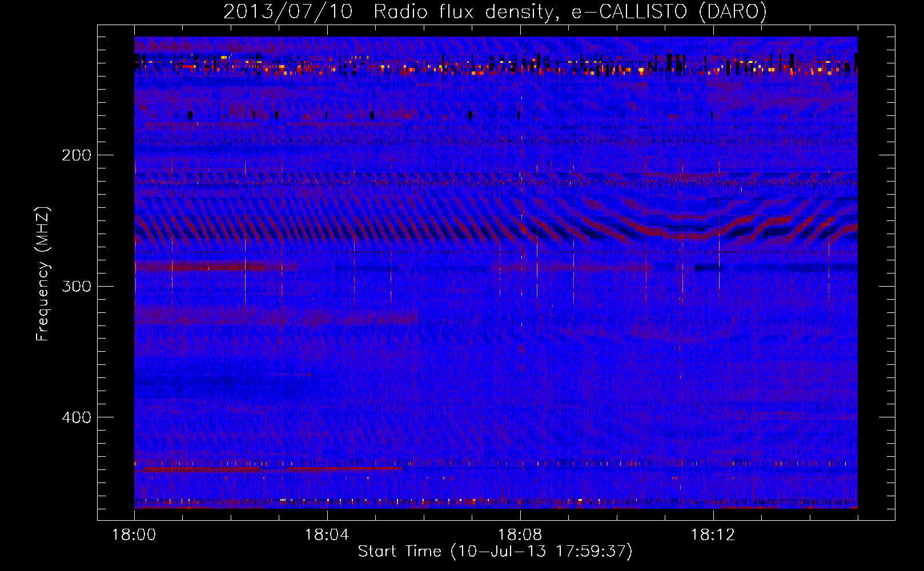Click the 200 frequency tick label
This screenshot has width=924, height=571.
click(x=77, y=155)
